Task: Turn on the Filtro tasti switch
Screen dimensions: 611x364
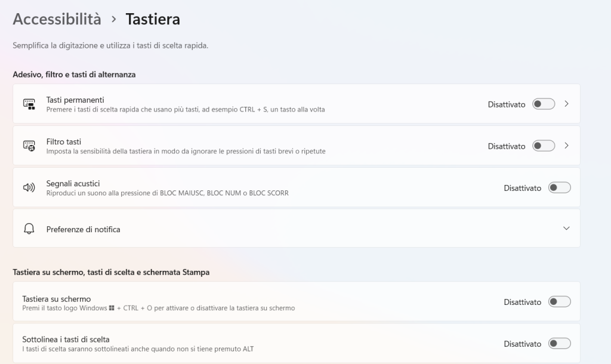Action: tap(543, 146)
